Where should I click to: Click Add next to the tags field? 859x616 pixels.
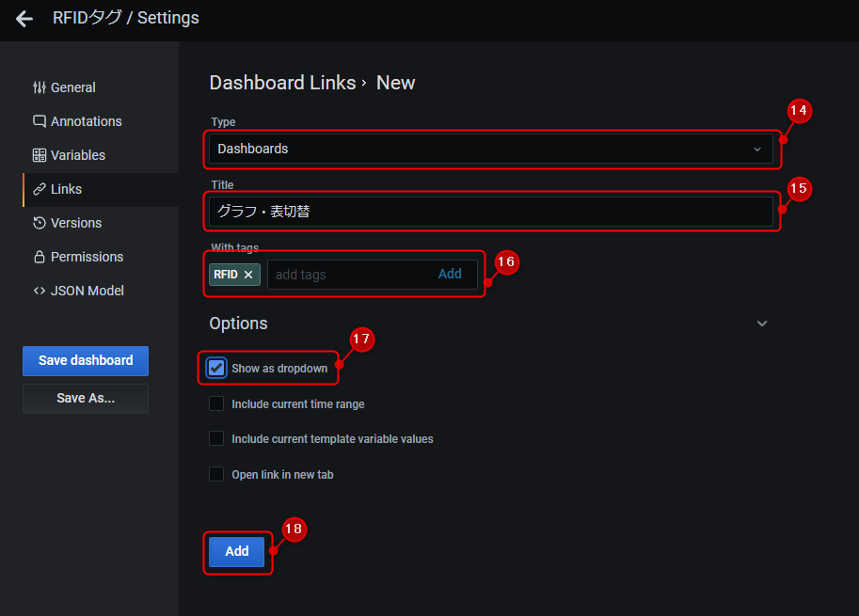(450, 274)
